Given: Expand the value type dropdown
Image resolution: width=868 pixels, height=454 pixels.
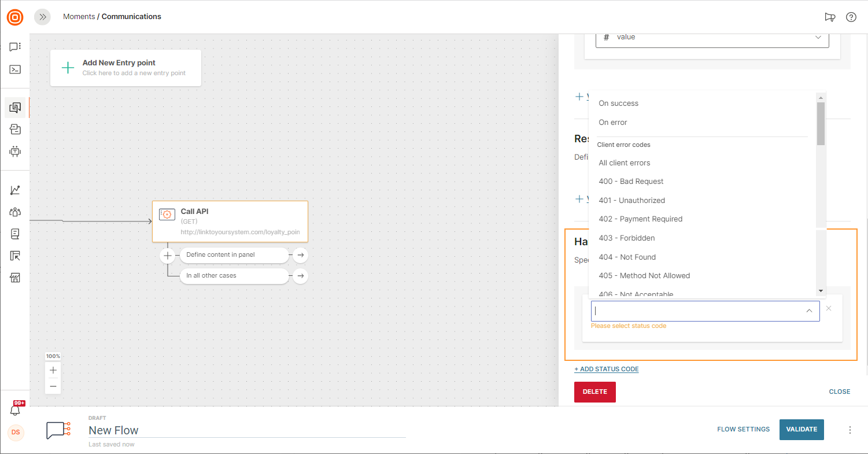Looking at the screenshot, I should click(818, 37).
